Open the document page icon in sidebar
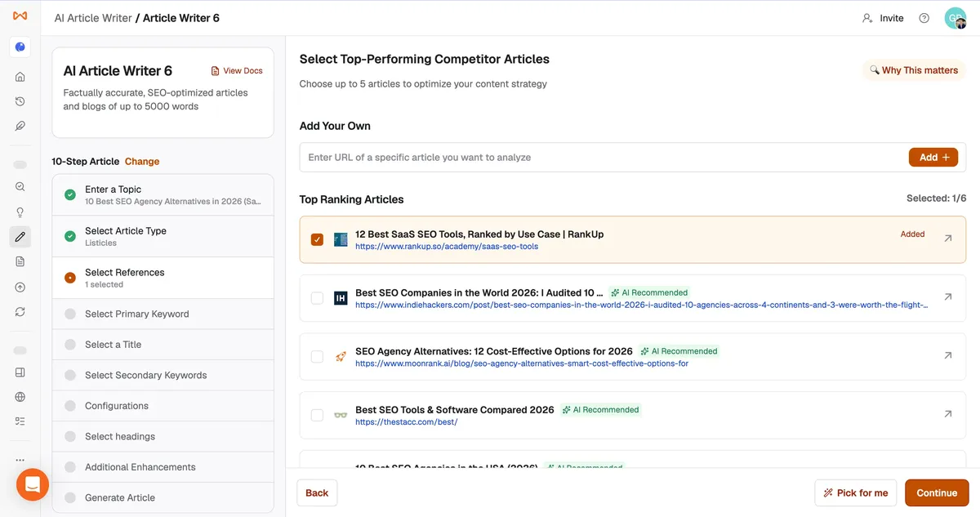 click(x=20, y=261)
